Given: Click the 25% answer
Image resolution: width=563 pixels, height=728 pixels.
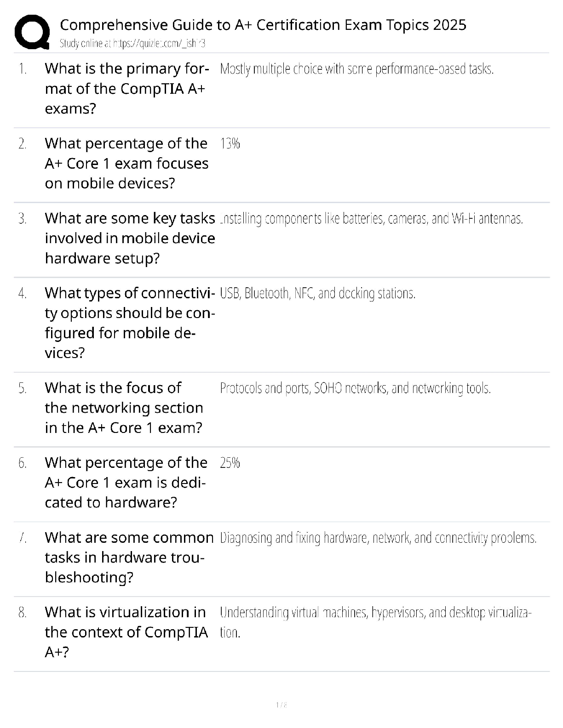Looking at the screenshot, I should [230, 463].
